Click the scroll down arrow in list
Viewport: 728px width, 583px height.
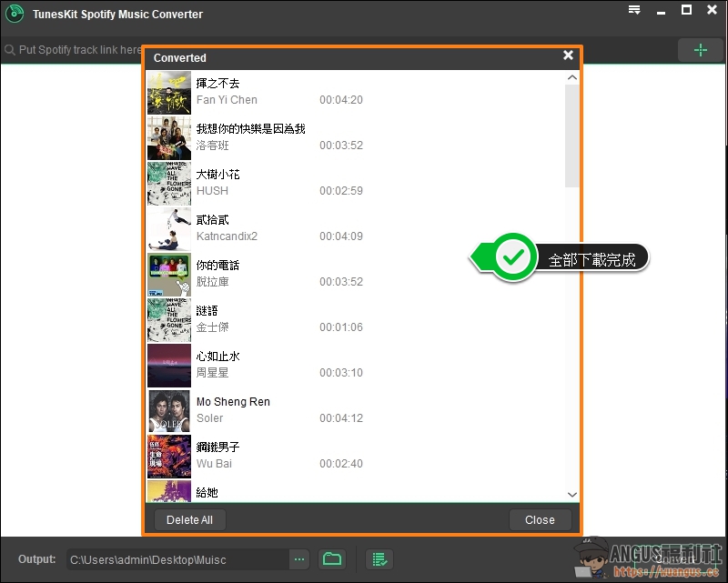(572, 495)
